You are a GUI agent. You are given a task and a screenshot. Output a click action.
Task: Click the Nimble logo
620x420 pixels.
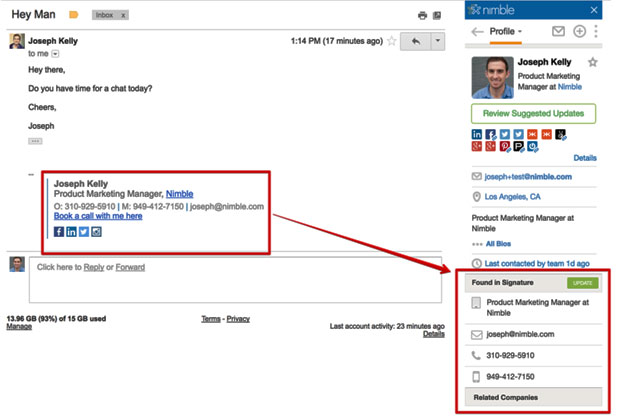492,10
